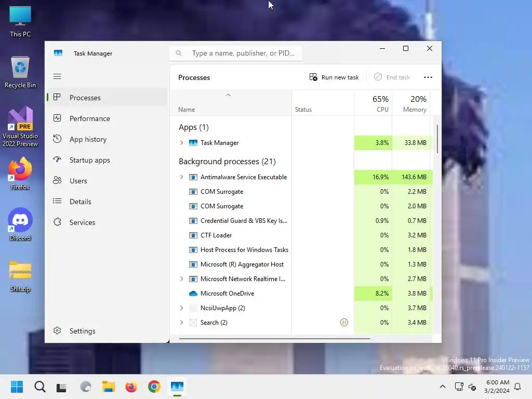Select the COM Surrogate row using 2.2 MB
Screen dimensions: 532x399
pos(301,192)
